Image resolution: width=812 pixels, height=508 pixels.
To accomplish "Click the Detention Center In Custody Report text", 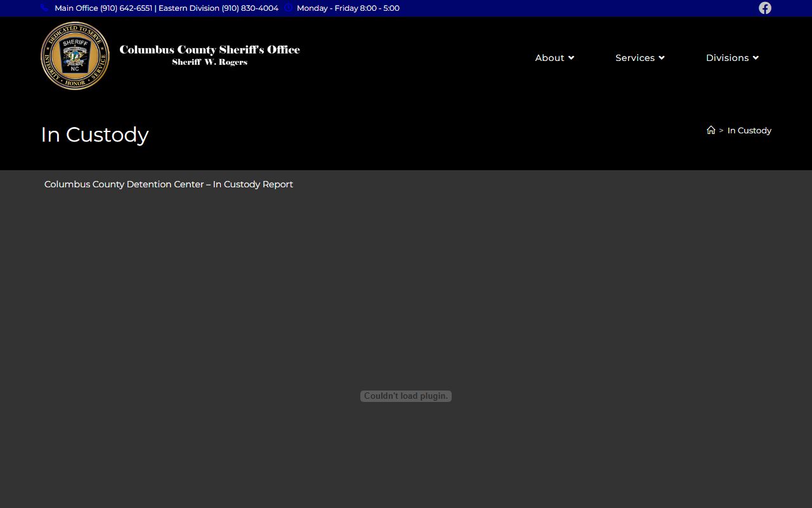I will coord(169,184).
